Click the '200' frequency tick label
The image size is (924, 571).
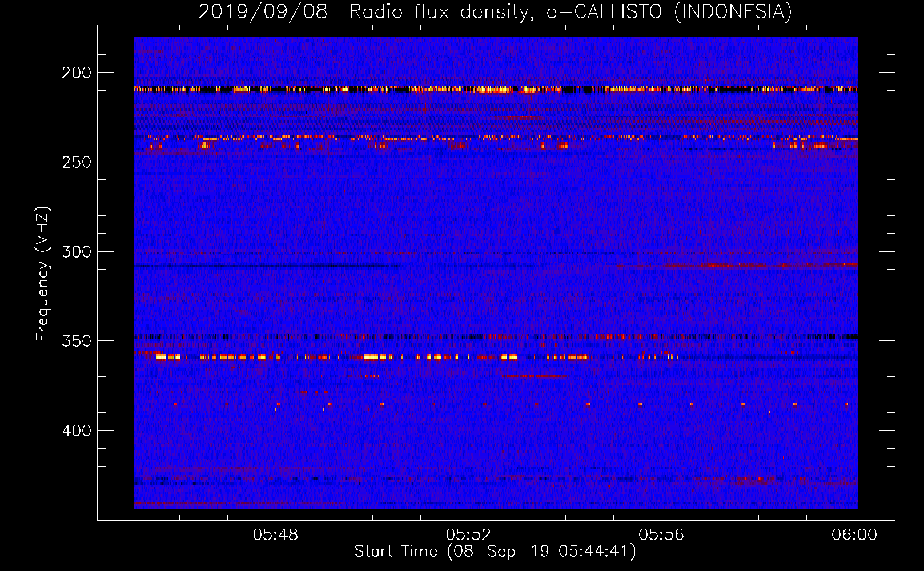coord(77,73)
